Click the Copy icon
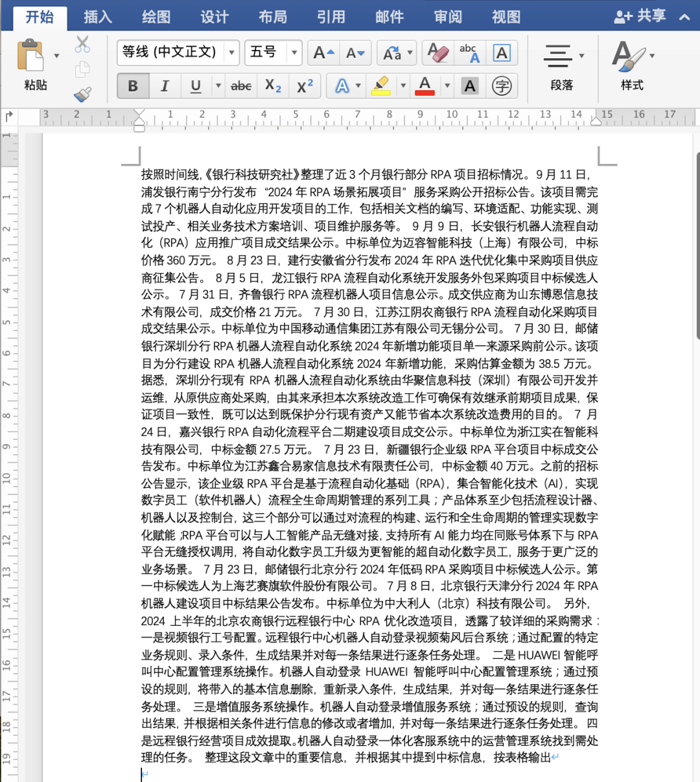Screen dimensions: 700x782 click(82, 69)
